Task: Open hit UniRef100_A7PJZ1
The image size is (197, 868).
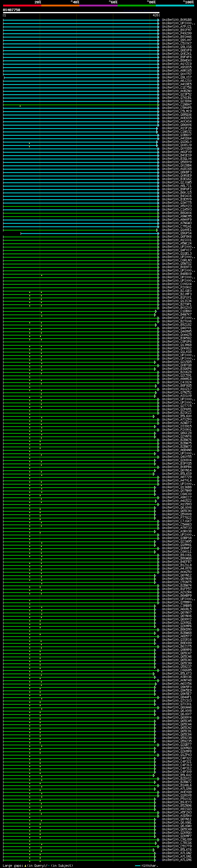Action: [177, 26]
